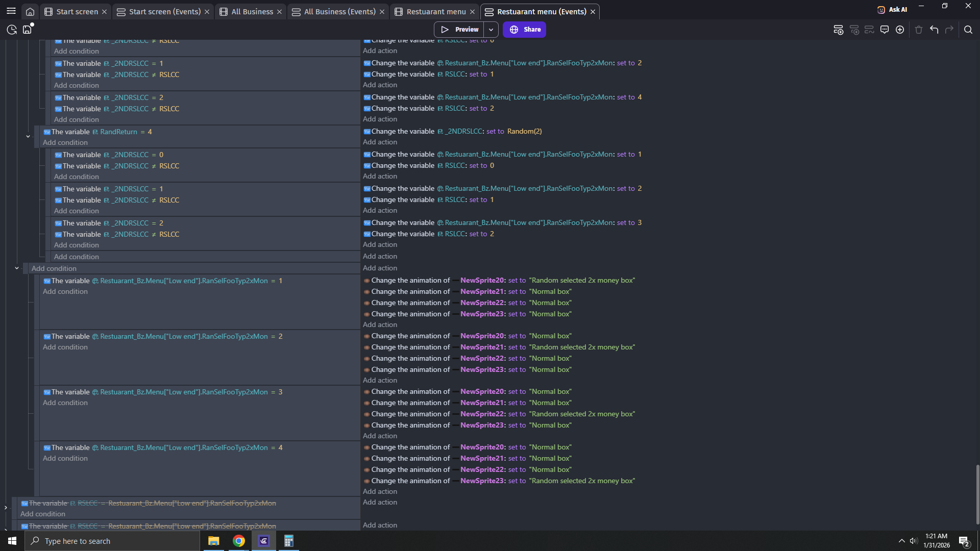Image resolution: width=980 pixels, height=551 pixels.
Task: Open the hamburger main menu
Action: click(x=11, y=11)
